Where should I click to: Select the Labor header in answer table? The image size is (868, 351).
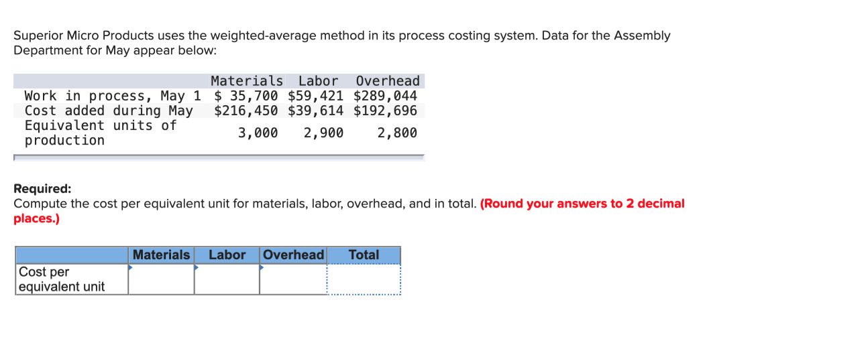[227, 255]
